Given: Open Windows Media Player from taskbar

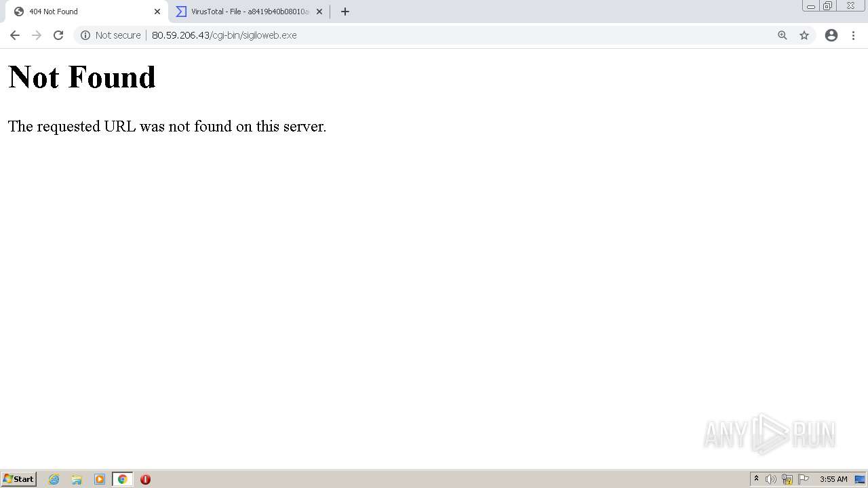Looking at the screenshot, I should [x=100, y=479].
